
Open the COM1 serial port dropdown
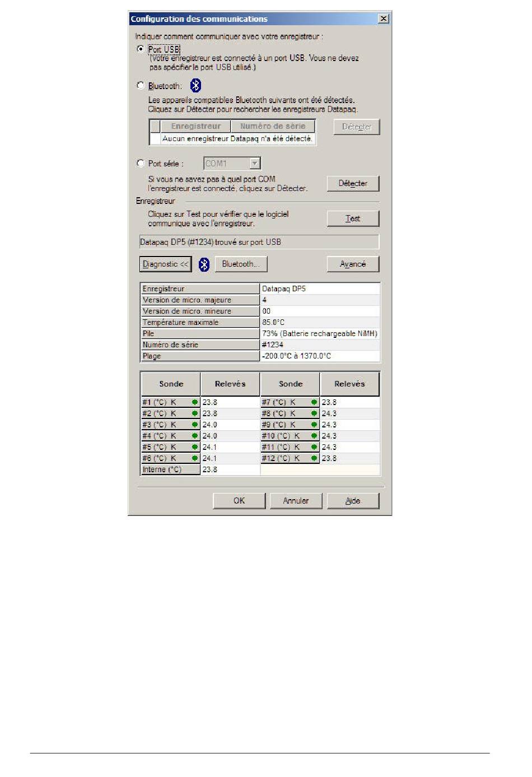[x=255, y=163]
